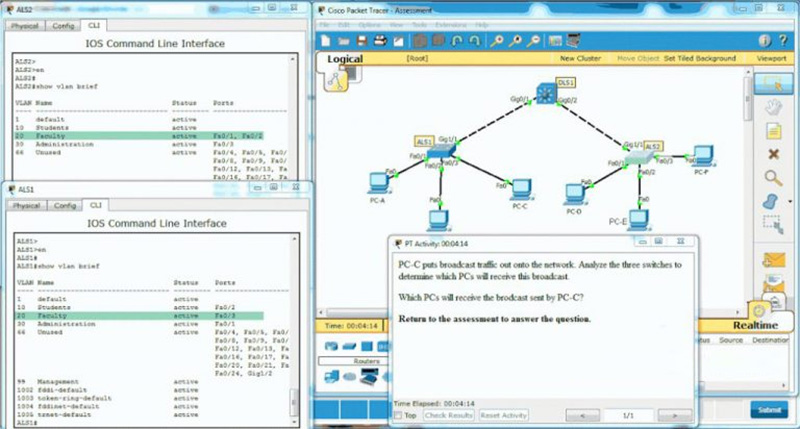The width and height of the screenshot is (800, 429).
Task: Click the Check Results button
Action: tap(448, 415)
